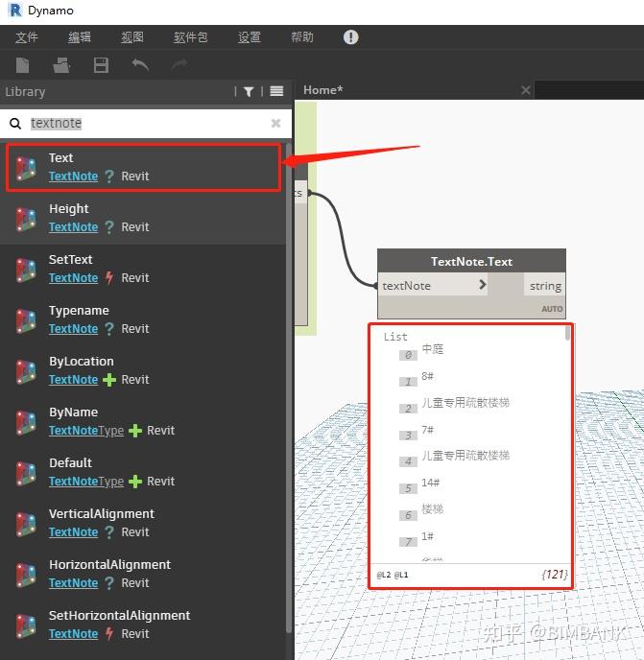Click the Dynamo R application icon
This screenshot has width=644, height=660.
[15, 11]
